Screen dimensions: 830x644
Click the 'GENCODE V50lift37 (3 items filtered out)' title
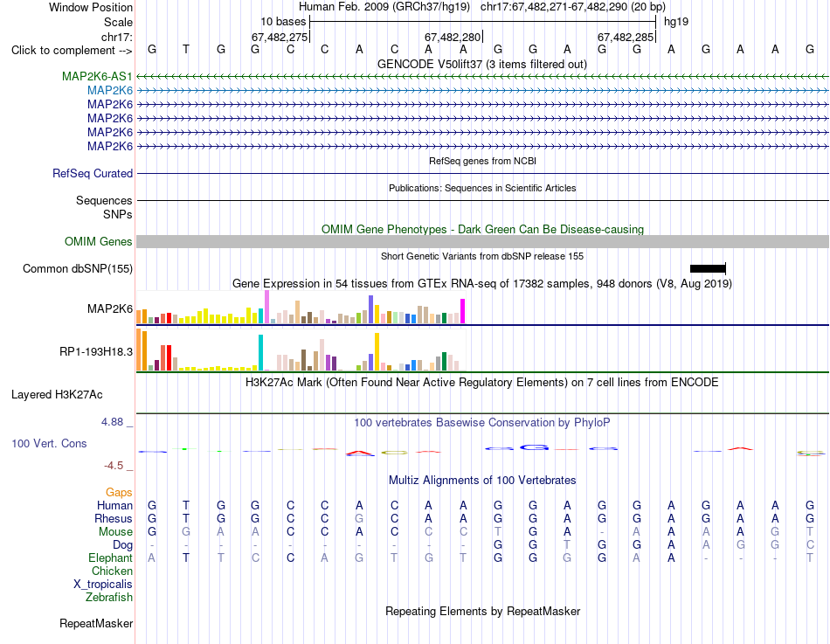482,64
